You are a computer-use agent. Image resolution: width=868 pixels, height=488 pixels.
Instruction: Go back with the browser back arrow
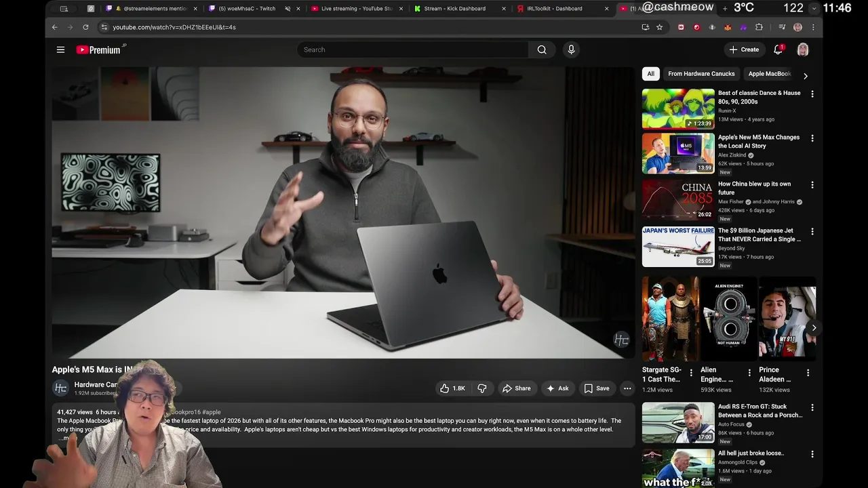click(x=55, y=27)
